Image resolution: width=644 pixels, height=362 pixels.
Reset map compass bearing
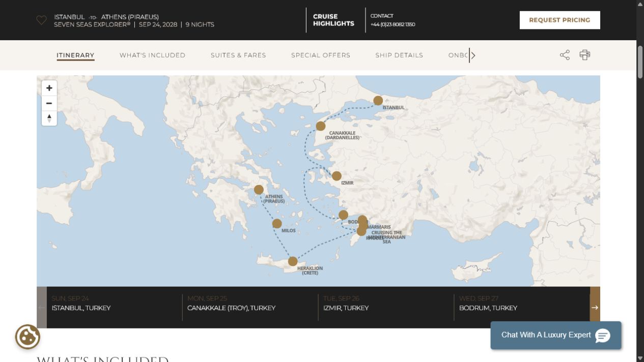tap(49, 118)
